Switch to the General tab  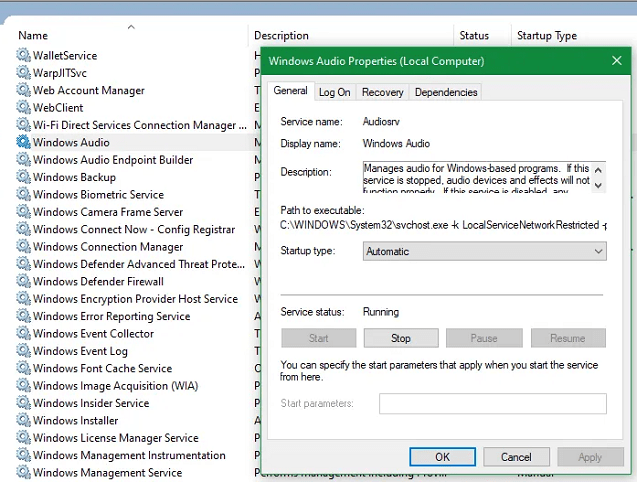(290, 91)
